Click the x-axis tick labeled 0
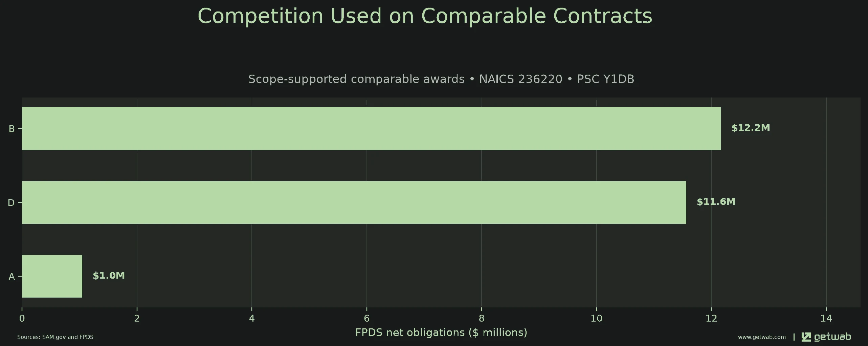868x346 pixels. coord(22,318)
